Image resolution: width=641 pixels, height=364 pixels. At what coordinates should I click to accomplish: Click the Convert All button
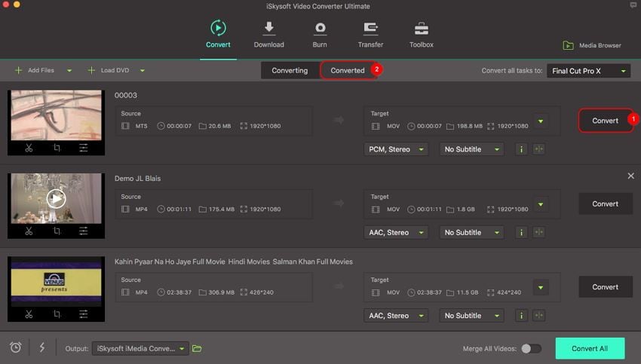tap(590, 348)
